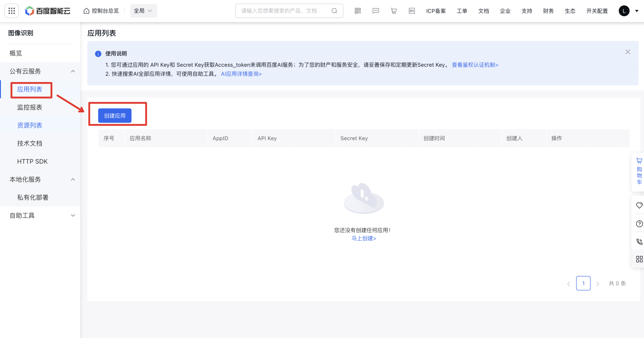Collapse the 公有云服务 section
Screen dimensions: 644x338
click(73, 71)
